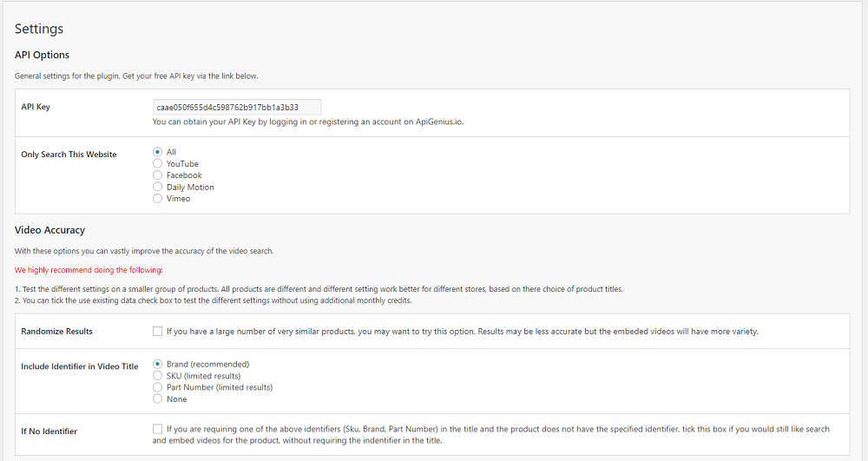Click the Settings page heading
Viewport: 868px width, 461px height.
(x=39, y=29)
